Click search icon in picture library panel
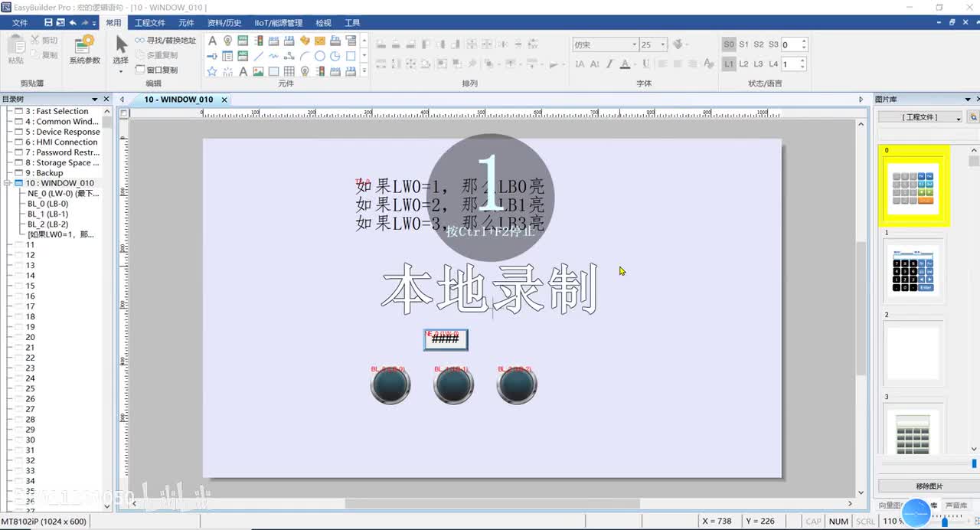The image size is (980, 530). tap(973, 117)
